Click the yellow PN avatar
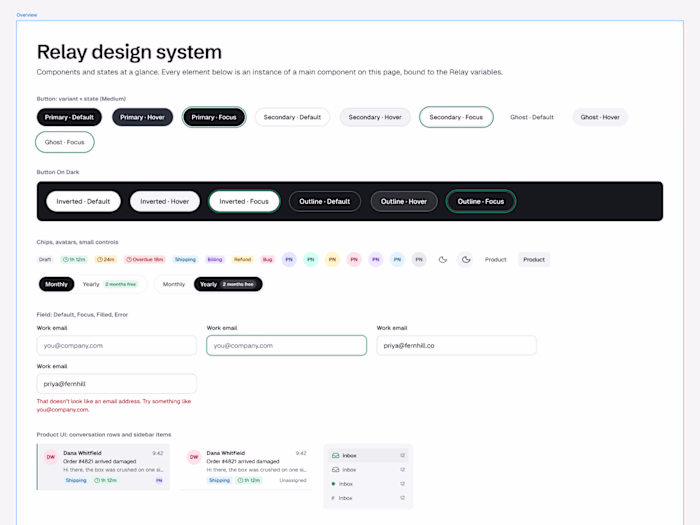The width and height of the screenshot is (700, 525). tap(332, 259)
